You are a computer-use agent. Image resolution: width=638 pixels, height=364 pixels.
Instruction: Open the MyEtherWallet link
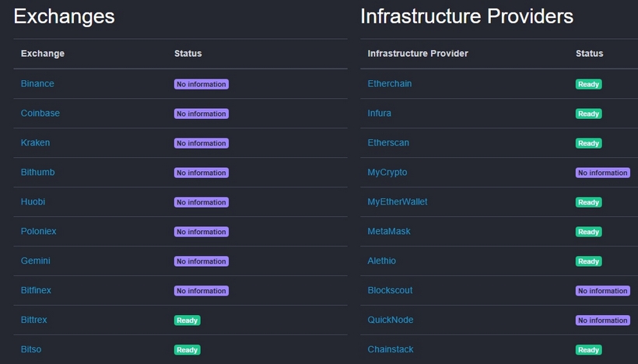pos(398,202)
